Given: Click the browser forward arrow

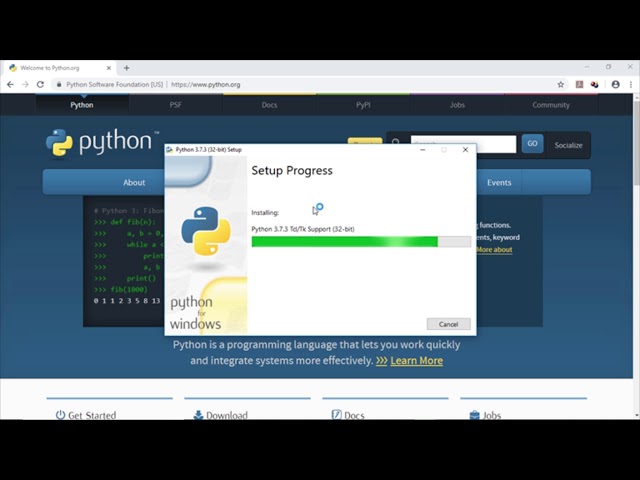Looking at the screenshot, I should 25,84.
